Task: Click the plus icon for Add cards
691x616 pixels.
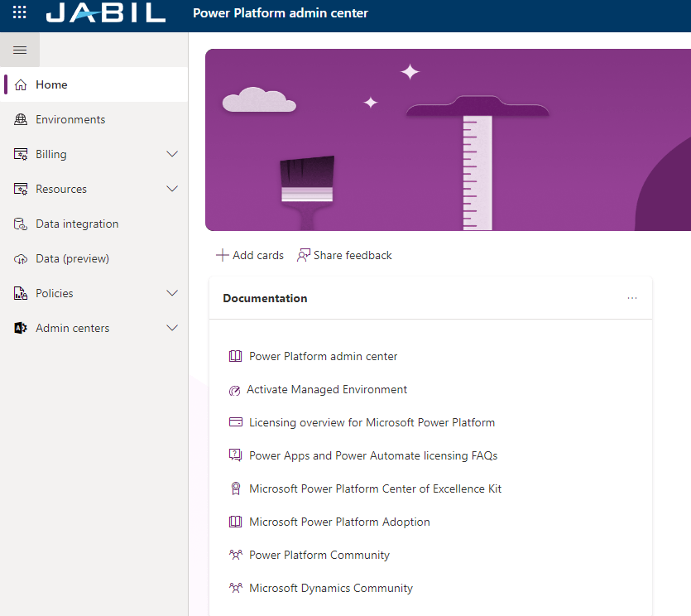Action: point(222,255)
